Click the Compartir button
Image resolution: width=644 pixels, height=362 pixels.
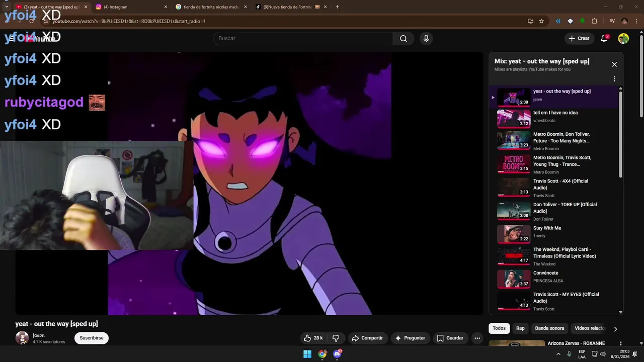click(x=367, y=338)
